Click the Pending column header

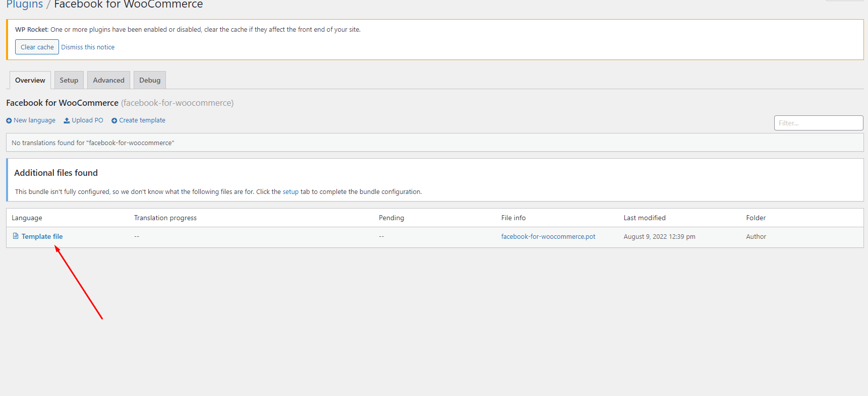click(x=391, y=218)
